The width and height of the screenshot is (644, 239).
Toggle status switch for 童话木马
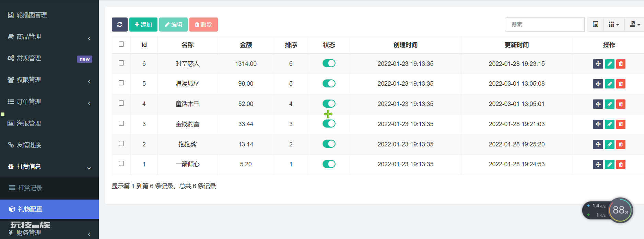(329, 104)
